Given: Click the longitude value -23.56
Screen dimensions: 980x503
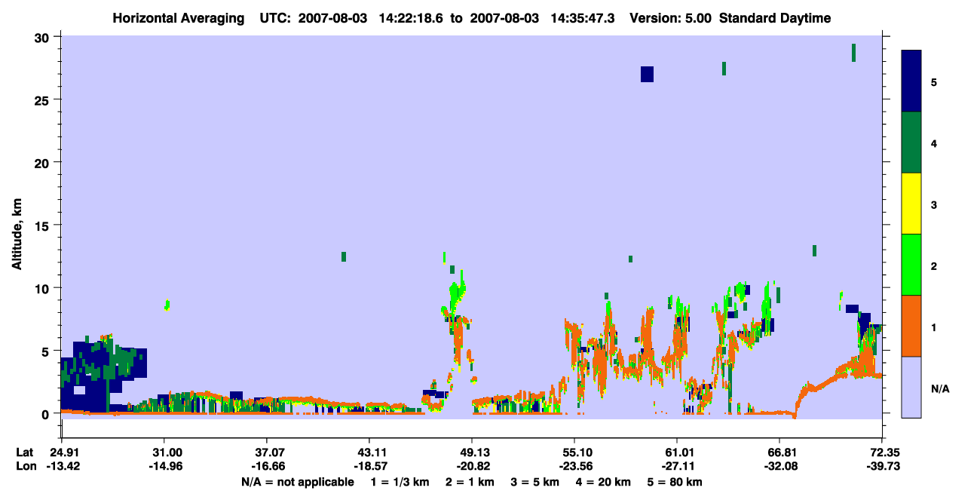Looking at the screenshot, I should [x=574, y=466].
